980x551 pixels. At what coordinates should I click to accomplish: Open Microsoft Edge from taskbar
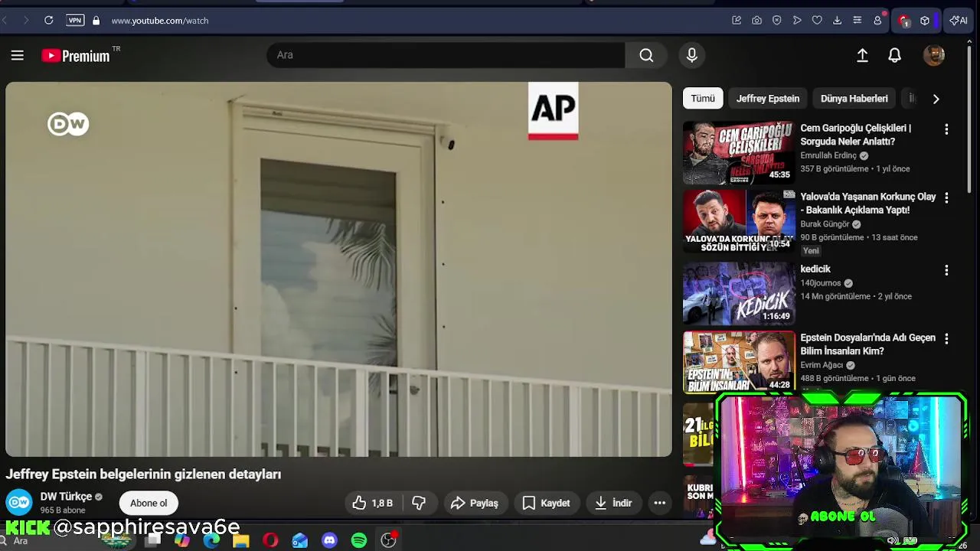coord(211,540)
